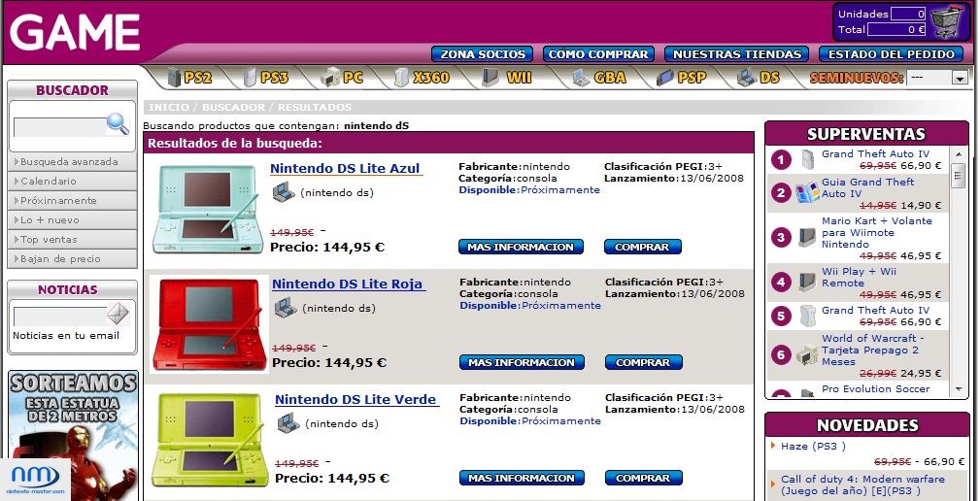Click INICIO breadcrumb
The width and height of the screenshot is (980, 501).
pos(169,107)
